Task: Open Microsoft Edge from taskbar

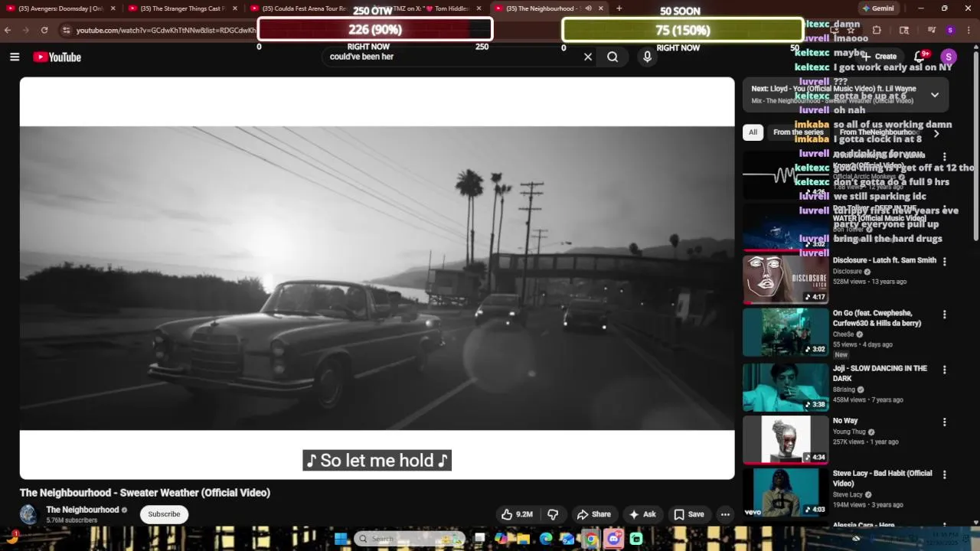Action: point(546,539)
